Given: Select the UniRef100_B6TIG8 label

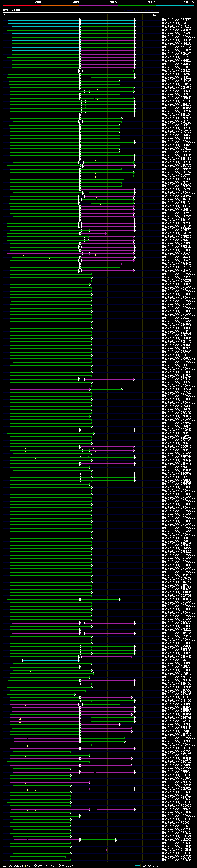Looking at the screenshot, I should (x=177, y=47).
